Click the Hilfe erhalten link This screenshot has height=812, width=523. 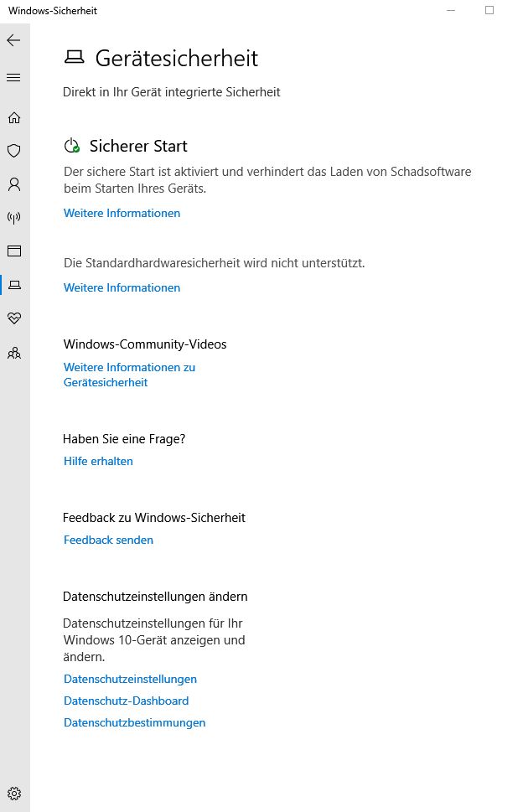click(x=98, y=461)
